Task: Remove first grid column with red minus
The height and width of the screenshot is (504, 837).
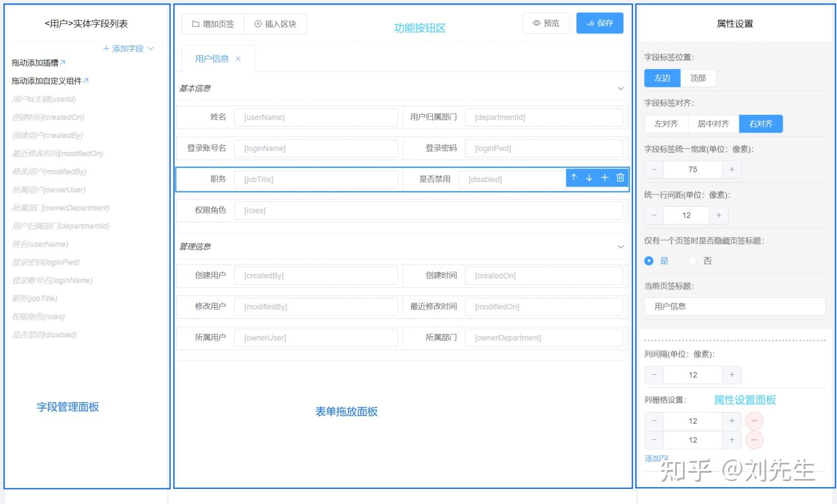Action: click(x=754, y=421)
